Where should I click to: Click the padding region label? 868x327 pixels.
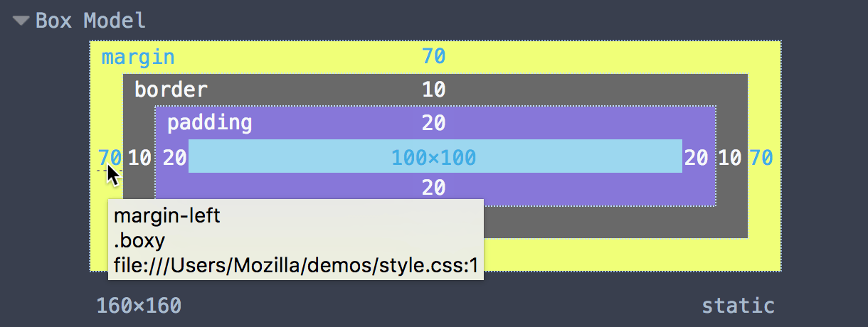[209, 124]
